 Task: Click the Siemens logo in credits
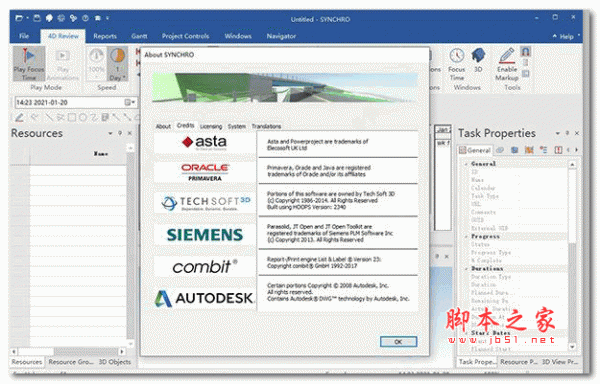(205, 234)
